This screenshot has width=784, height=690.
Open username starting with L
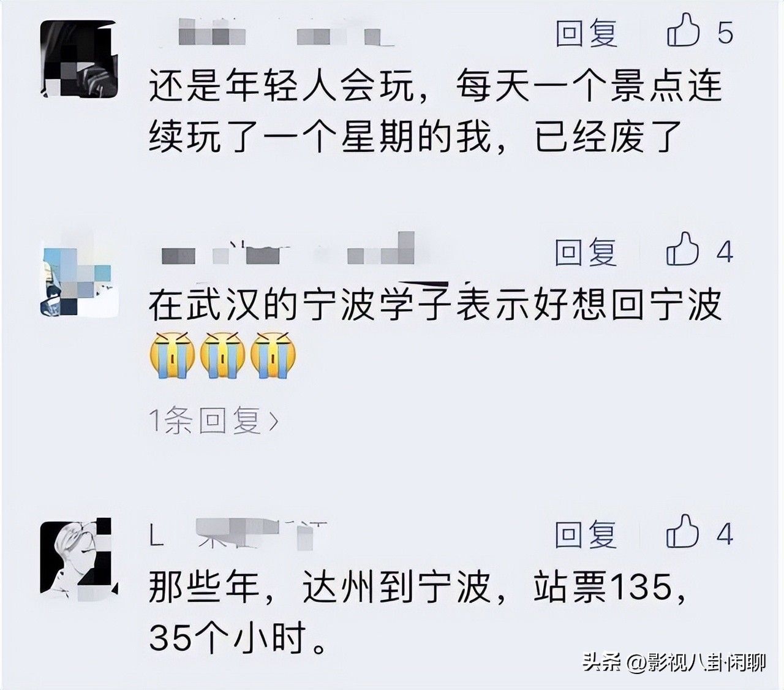[239, 533]
